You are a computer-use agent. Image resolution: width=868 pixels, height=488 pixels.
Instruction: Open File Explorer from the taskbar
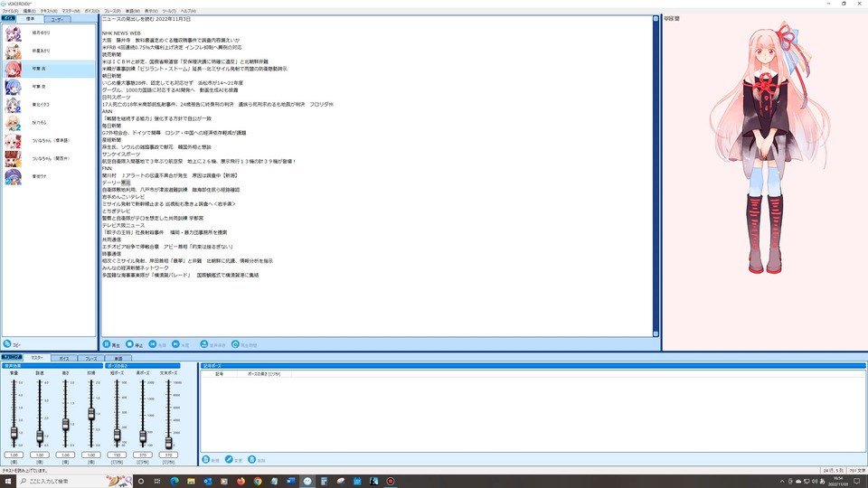coord(191,482)
